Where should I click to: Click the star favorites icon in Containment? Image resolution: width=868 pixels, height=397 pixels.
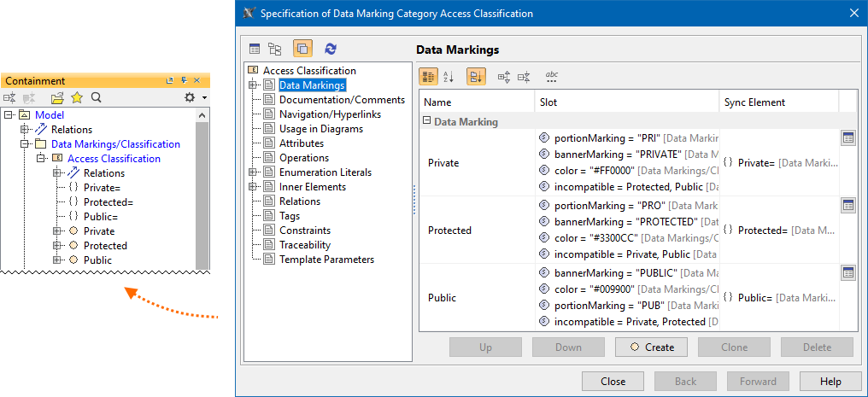coord(77,97)
